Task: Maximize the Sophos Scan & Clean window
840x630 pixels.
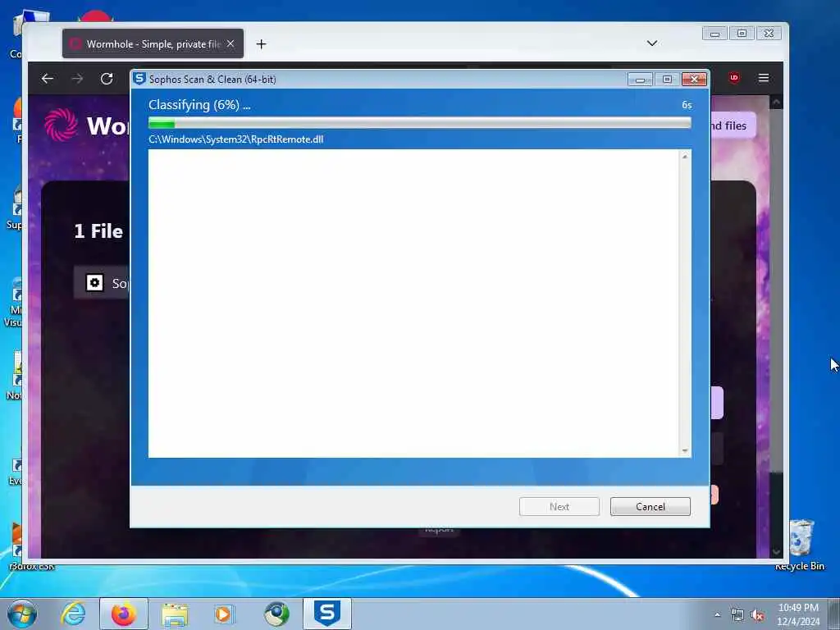Action: (x=667, y=80)
